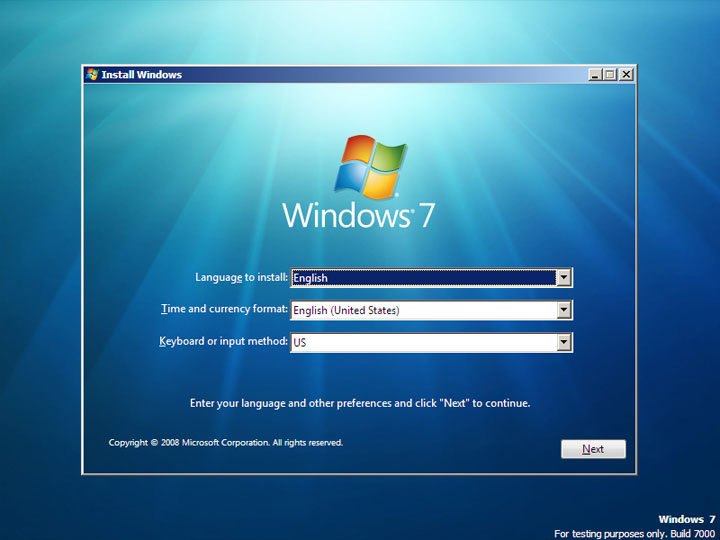This screenshot has width=720, height=540.
Task: Click the "Language to install:" label
Action: point(242,277)
